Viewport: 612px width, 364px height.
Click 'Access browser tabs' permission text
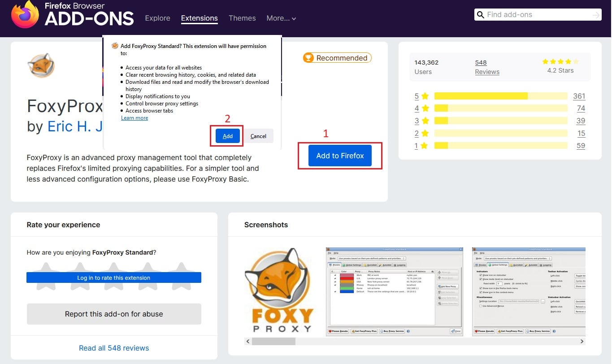click(149, 111)
